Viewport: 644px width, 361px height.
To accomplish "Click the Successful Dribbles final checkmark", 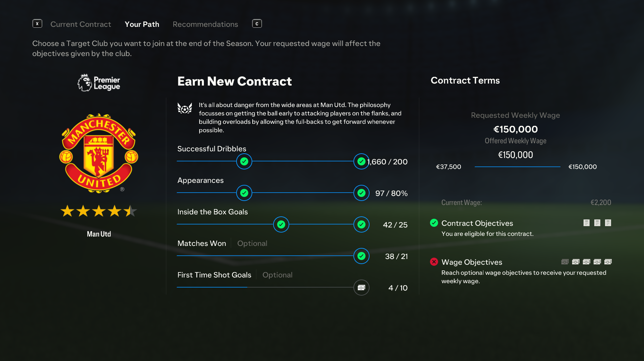I will click(361, 161).
